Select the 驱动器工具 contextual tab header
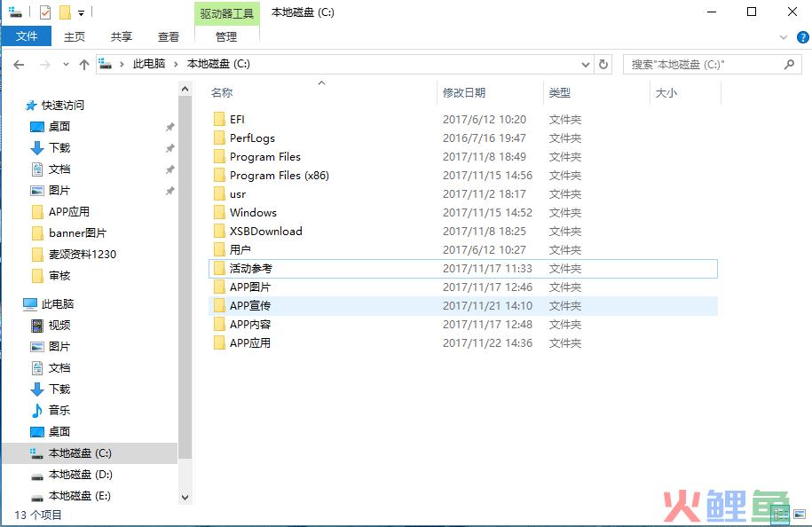The height and width of the screenshot is (527, 812). (x=226, y=13)
